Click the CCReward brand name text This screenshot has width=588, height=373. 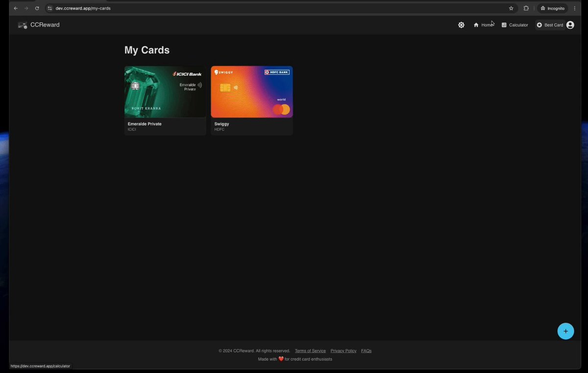click(x=45, y=25)
